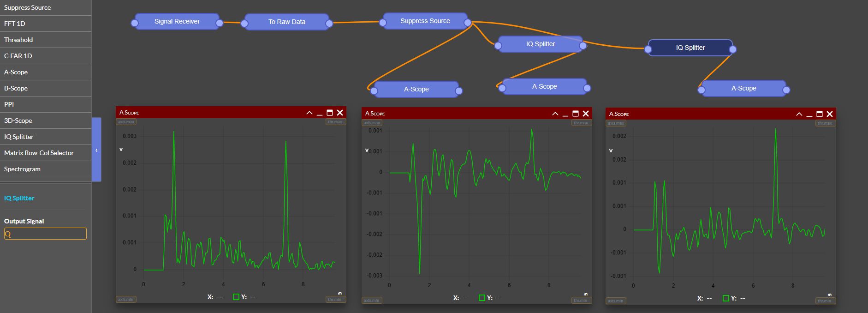Click the output port of the lighter IQ Splitter node
The height and width of the screenshot is (313, 868).
(583, 45)
